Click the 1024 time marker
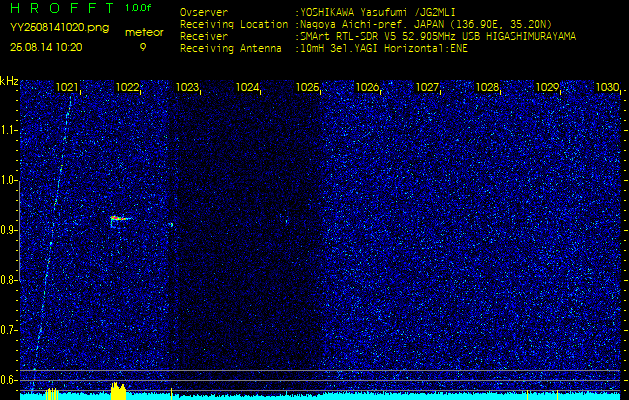Image resolution: width=629 pixels, height=400 pixels. (247, 87)
